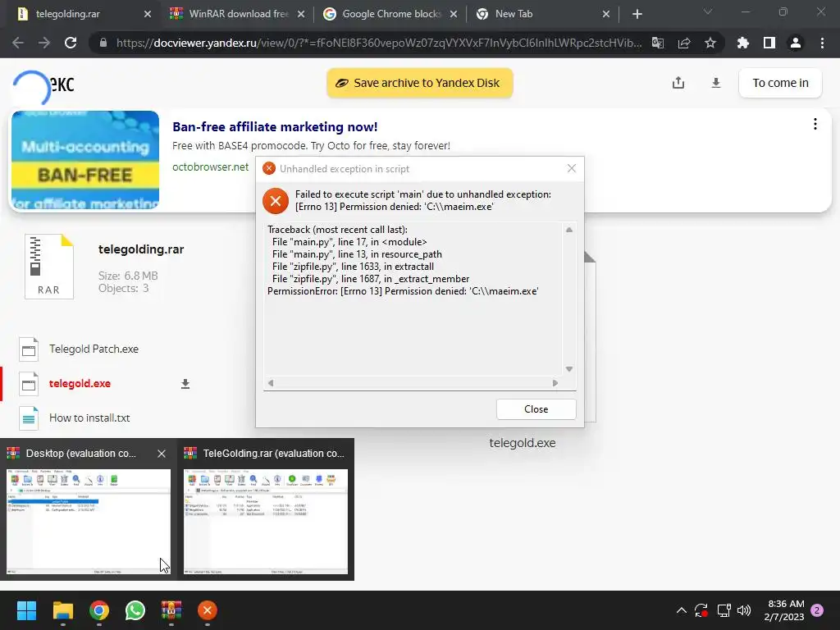The height and width of the screenshot is (630, 840).
Task: Click error script icon in taskbar
Action: pyautogui.click(x=208, y=610)
